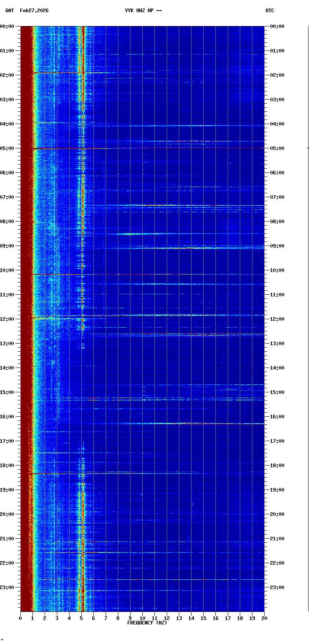326x644 pixels.
Task: Click the 08:00 label on right time axis
Action: [x=277, y=222]
